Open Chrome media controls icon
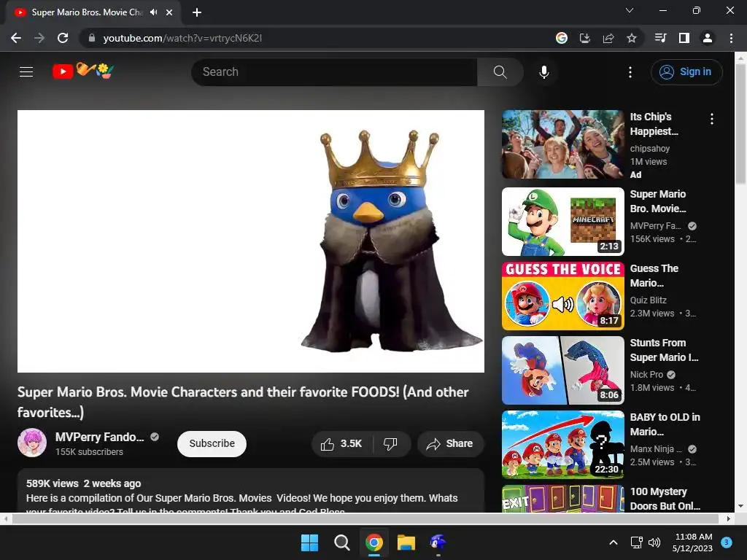This screenshot has height=560, width=747. [x=660, y=38]
